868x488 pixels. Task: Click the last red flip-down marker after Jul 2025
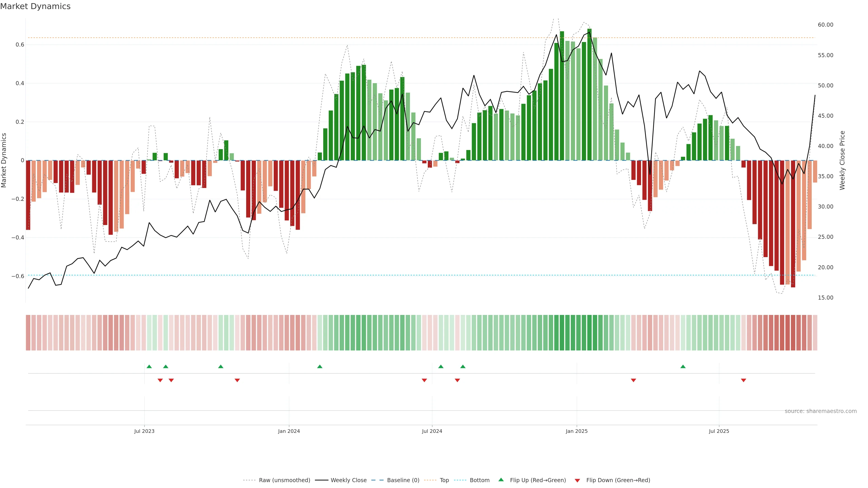(743, 380)
